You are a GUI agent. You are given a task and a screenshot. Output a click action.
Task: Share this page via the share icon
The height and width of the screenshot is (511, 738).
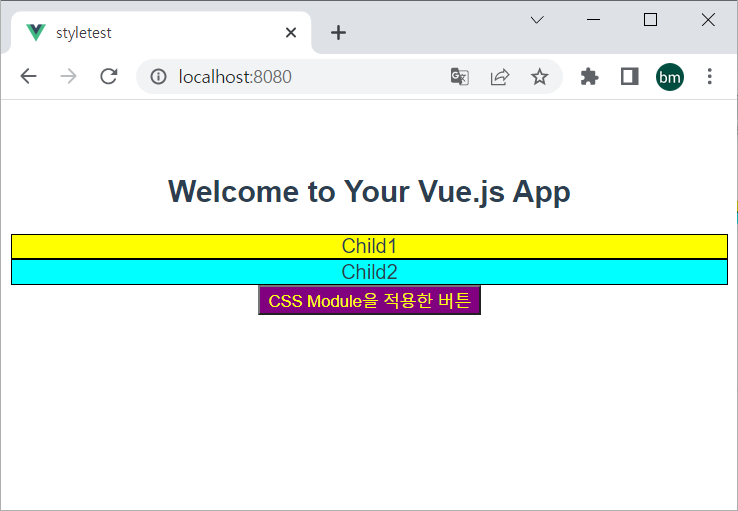pyautogui.click(x=500, y=76)
